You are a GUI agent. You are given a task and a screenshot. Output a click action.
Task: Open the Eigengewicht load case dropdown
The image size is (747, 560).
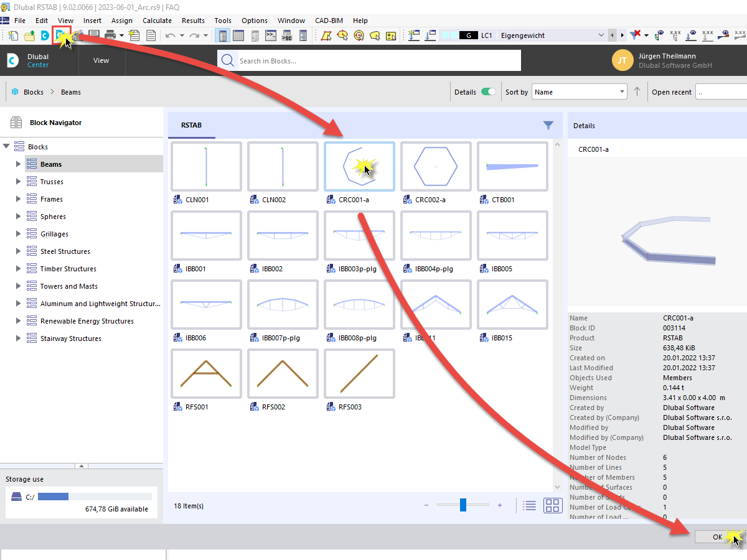click(601, 35)
